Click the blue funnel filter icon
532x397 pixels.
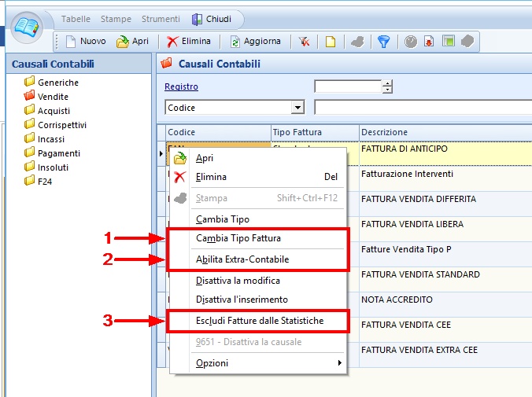[x=383, y=42]
